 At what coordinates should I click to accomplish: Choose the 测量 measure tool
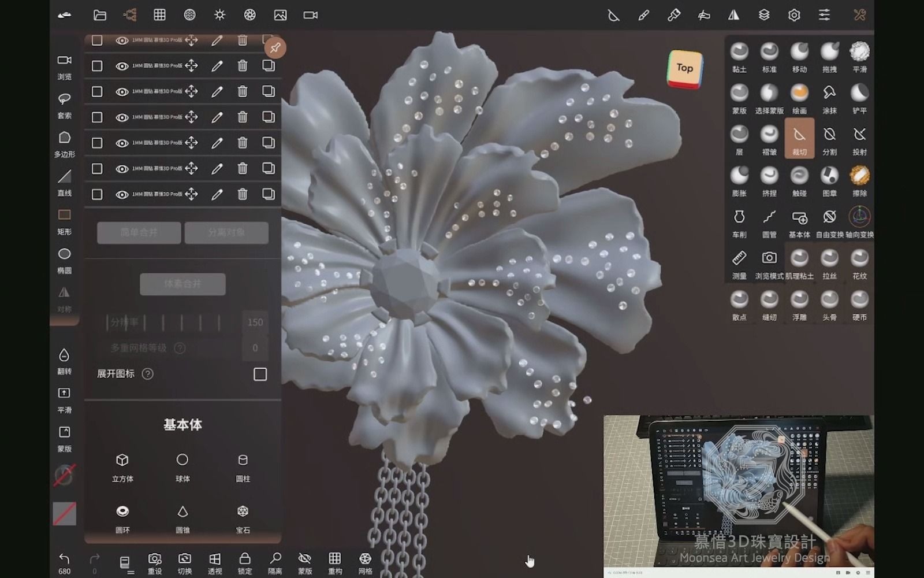[739, 264]
